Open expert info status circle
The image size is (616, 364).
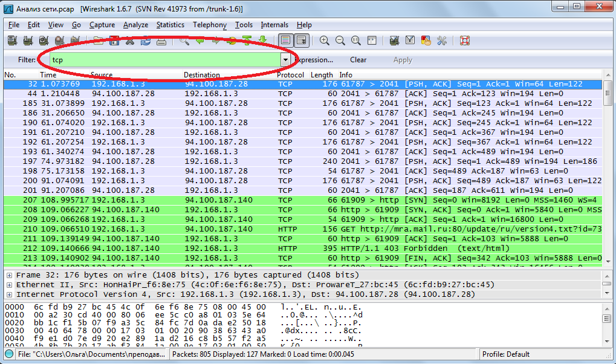(9, 354)
